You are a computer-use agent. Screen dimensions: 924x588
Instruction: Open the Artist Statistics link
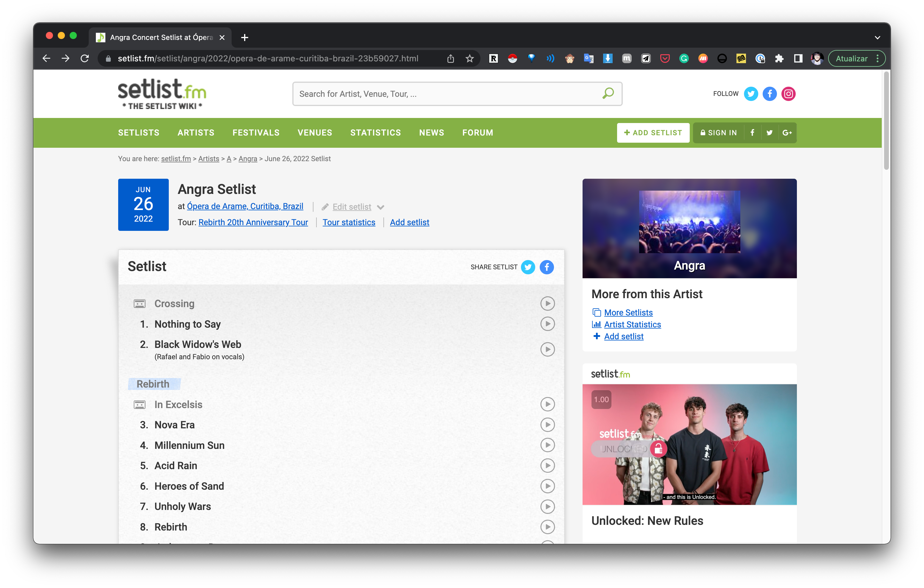(632, 324)
